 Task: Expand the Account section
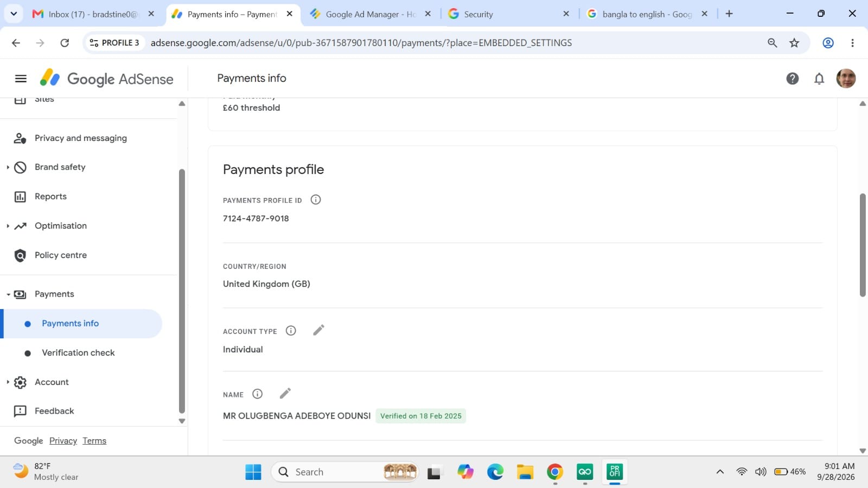click(x=8, y=382)
